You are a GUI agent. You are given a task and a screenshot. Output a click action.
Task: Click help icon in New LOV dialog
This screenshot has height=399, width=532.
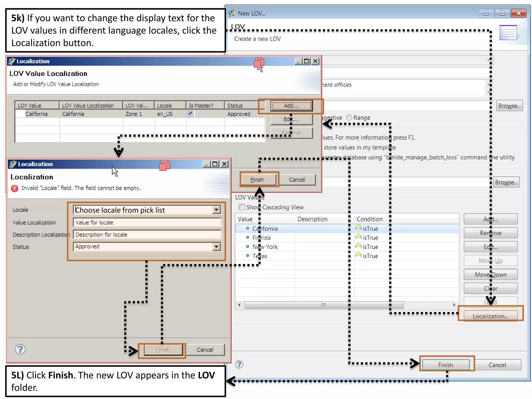click(x=239, y=364)
